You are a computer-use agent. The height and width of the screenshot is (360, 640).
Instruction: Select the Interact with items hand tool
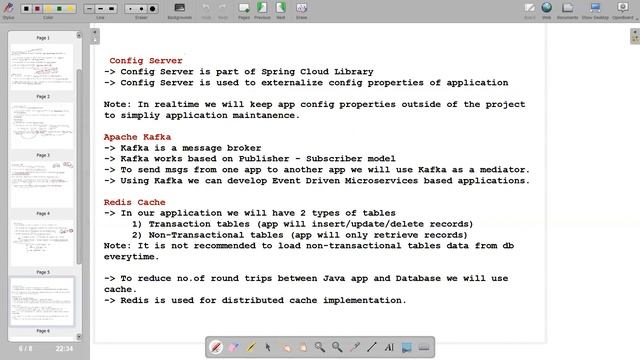[285, 347]
